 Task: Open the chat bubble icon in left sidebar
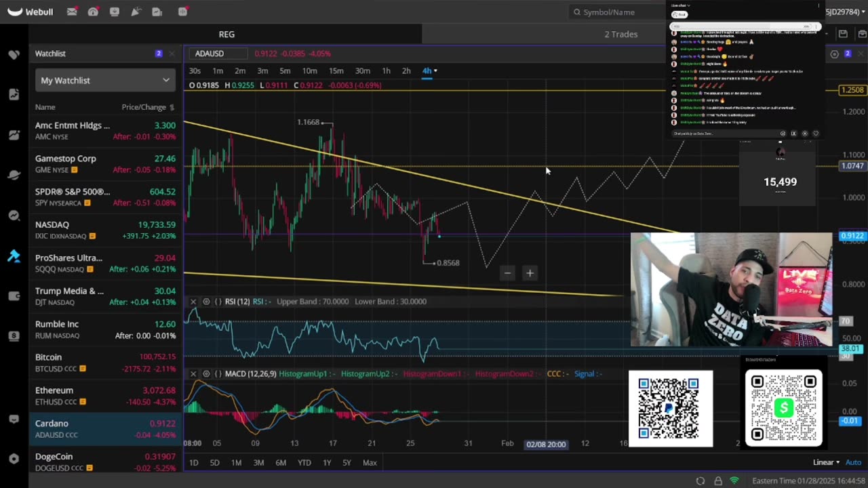[x=14, y=420]
